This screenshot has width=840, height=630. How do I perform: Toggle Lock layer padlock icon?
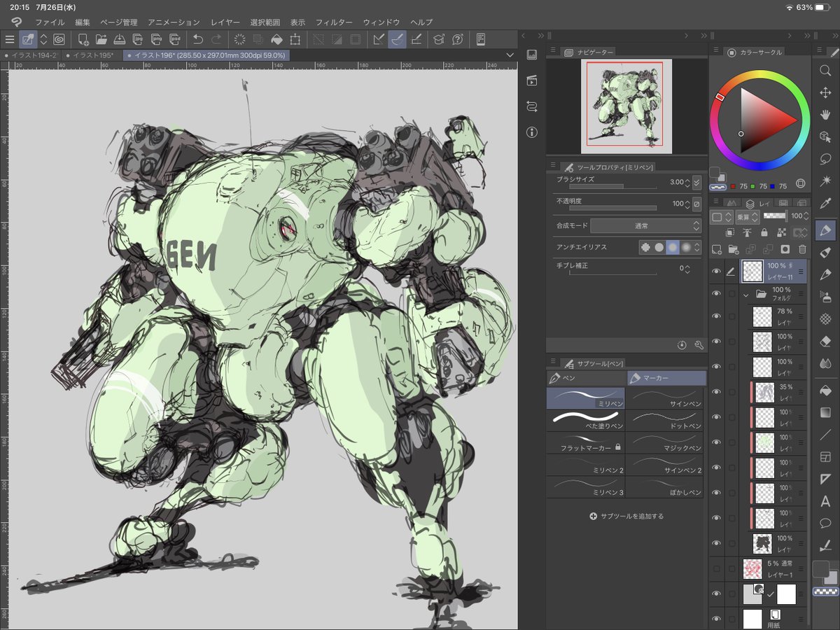tap(764, 232)
